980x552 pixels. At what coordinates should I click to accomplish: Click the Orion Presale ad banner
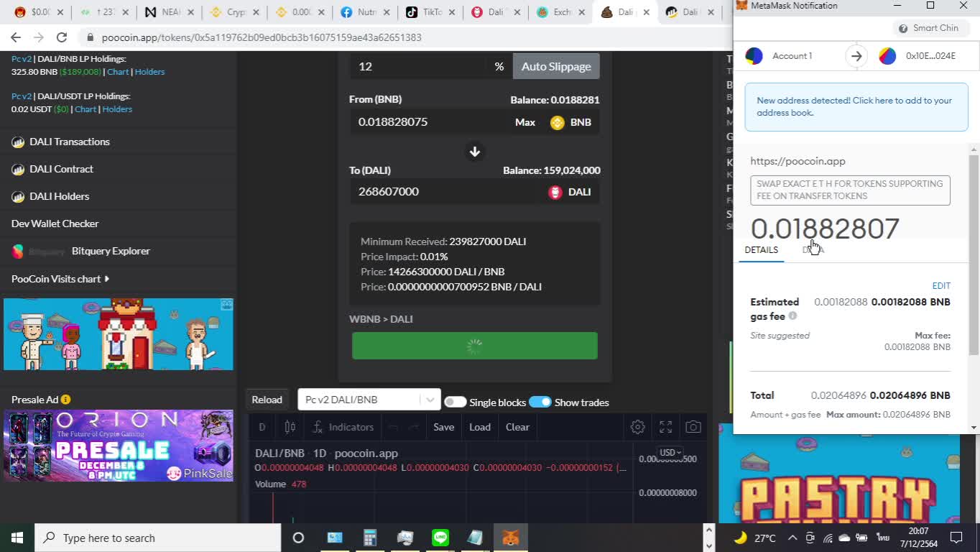click(119, 446)
